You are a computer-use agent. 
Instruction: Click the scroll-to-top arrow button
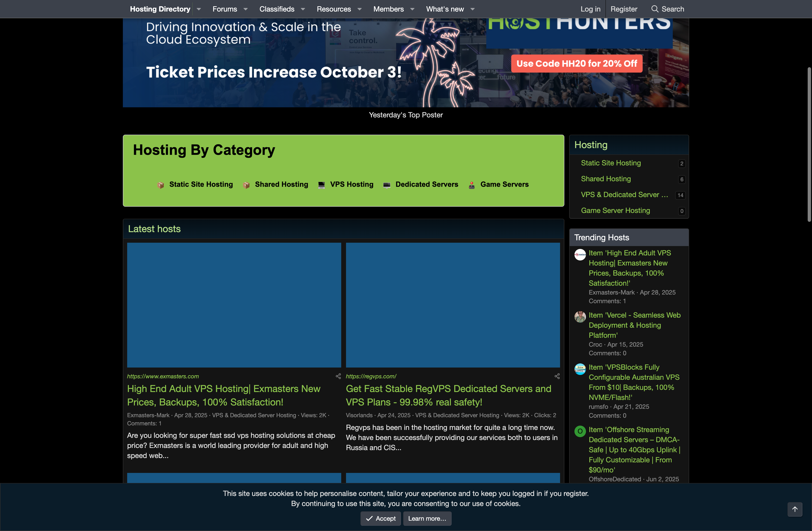point(794,509)
